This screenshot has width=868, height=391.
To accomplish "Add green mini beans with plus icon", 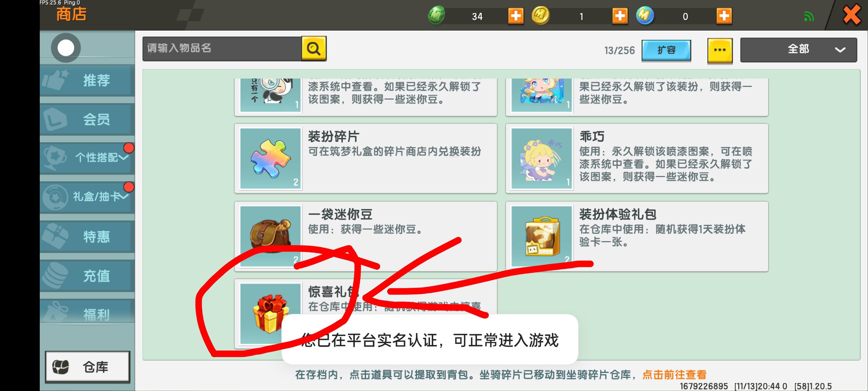I will coord(516,16).
